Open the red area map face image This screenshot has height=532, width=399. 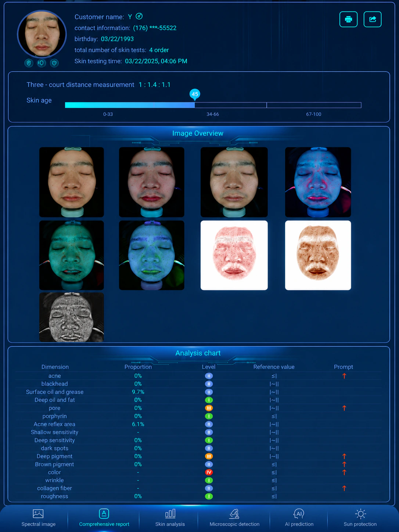tap(234, 255)
